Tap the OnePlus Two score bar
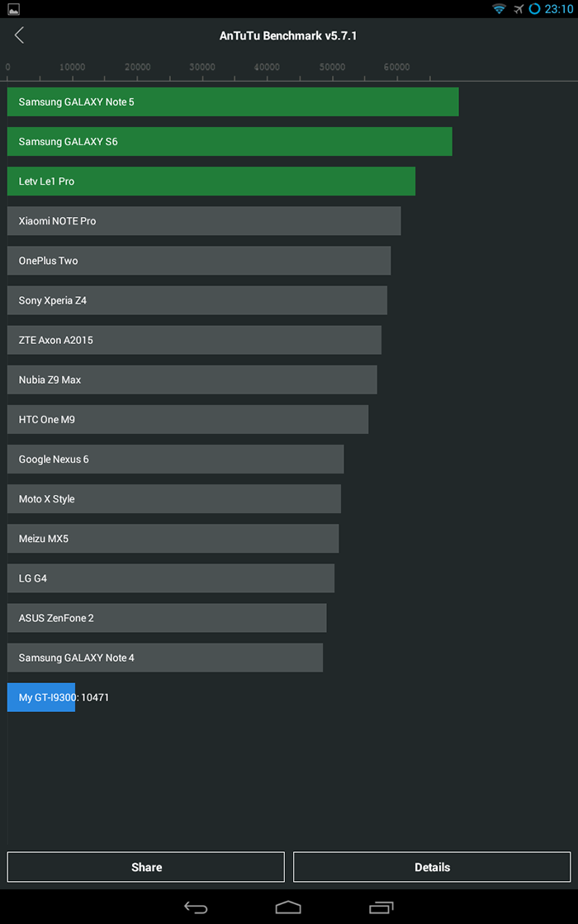The image size is (578, 924). point(198,261)
